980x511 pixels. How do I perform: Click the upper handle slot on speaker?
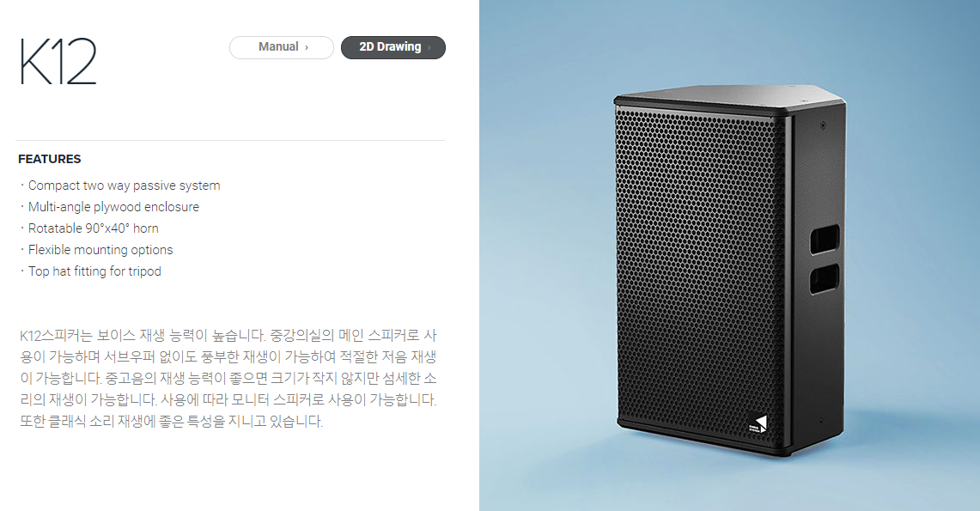(x=825, y=240)
